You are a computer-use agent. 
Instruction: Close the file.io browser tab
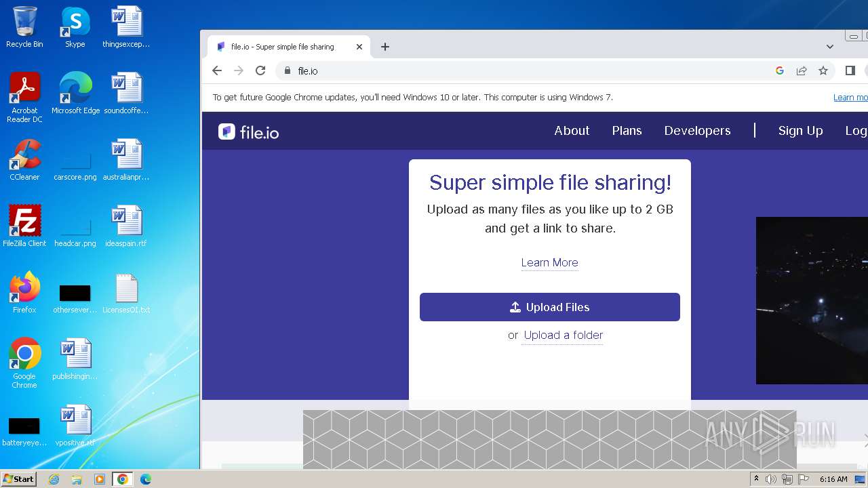(359, 47)
